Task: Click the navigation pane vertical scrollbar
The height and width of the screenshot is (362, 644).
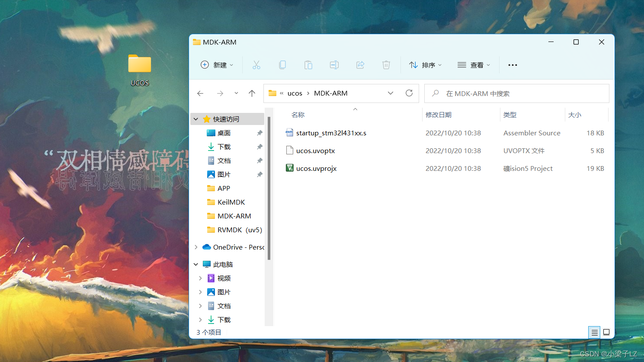Action: click(x=269, y=188)
